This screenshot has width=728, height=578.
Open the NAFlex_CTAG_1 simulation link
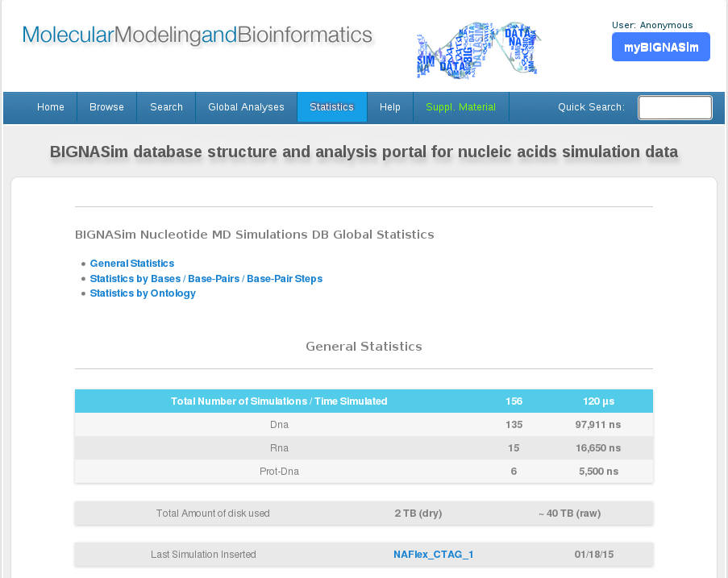(x=434, y=555)
